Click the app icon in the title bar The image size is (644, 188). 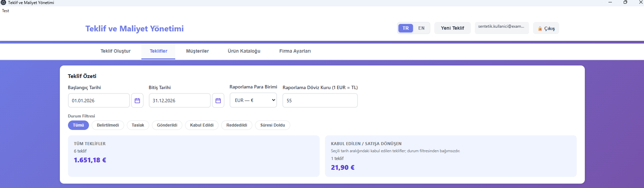(4, 3)
